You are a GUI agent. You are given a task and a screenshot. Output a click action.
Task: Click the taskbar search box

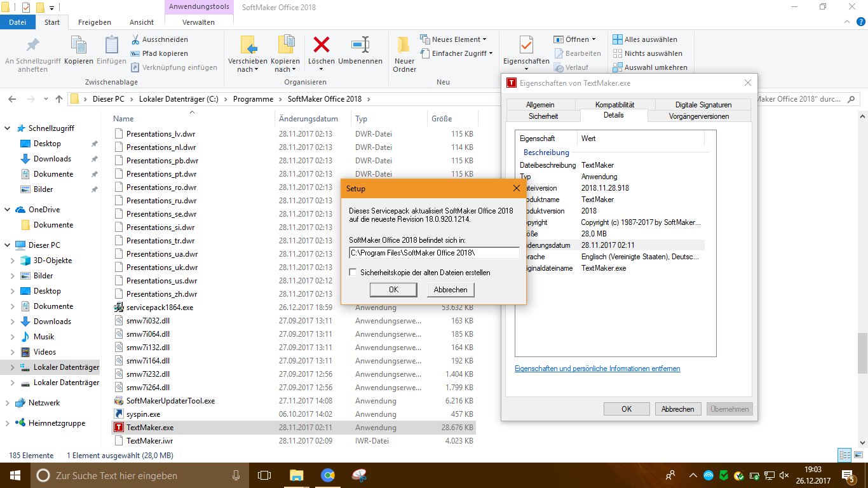[x=139, y=475]
